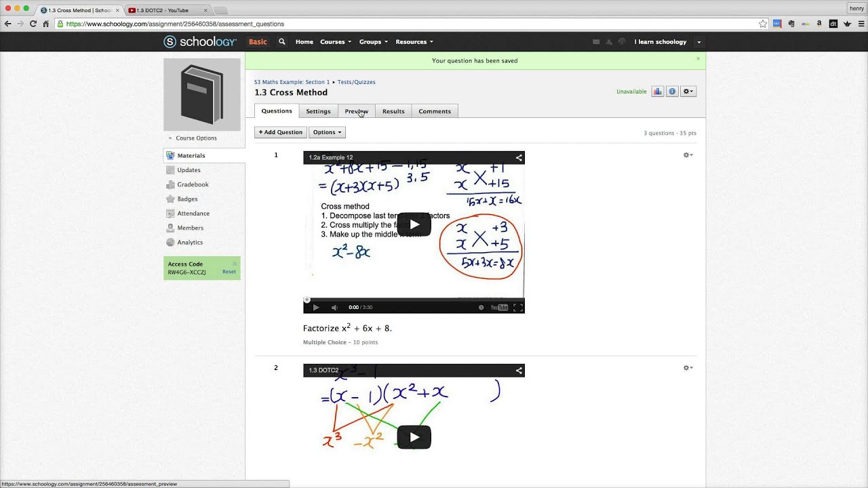Open the Updates sidebar item
This screenshot has width=868, height=488.
(189, 170)
